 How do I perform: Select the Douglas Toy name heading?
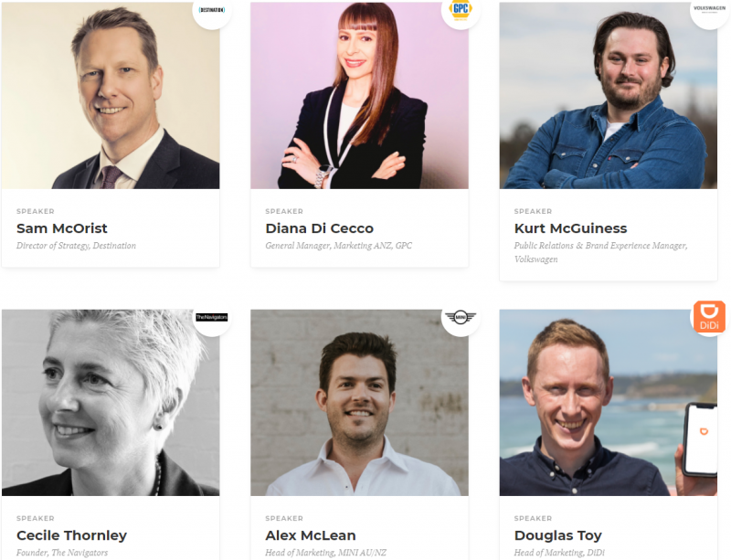pyautogui.click(x=558, y=535)
